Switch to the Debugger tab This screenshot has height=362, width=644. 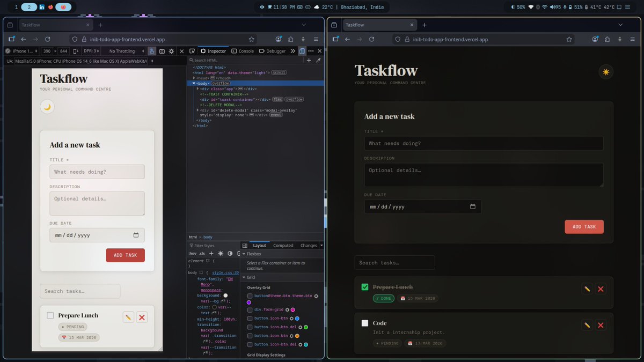point(272,51)
